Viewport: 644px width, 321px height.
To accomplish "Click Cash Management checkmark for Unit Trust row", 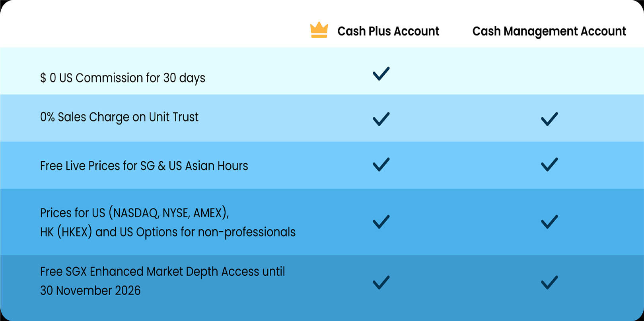I will [549, 119].
